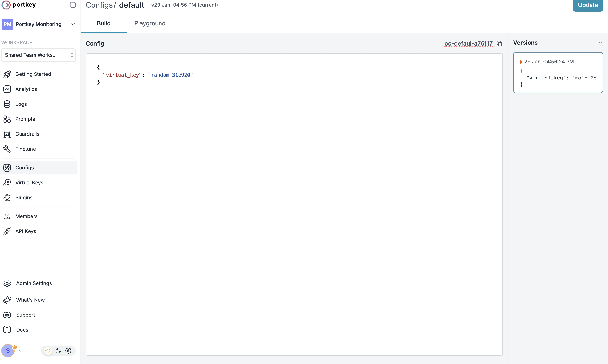This screenshot has width=608, height=364.
Task: Enable automatic system theme toggle
Action: coord(68,350)
